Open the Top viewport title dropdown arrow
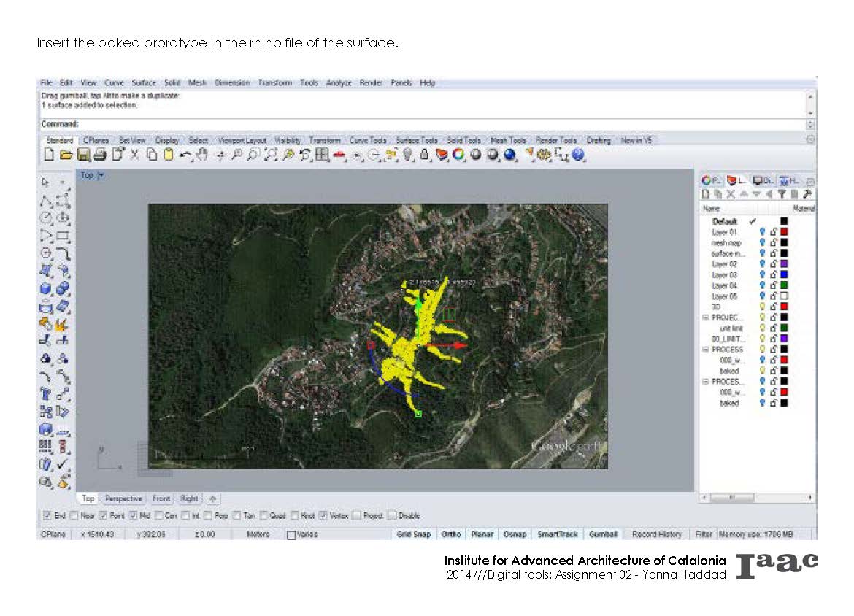Screen dimensions: 854x616 click(x=101, y=175)
